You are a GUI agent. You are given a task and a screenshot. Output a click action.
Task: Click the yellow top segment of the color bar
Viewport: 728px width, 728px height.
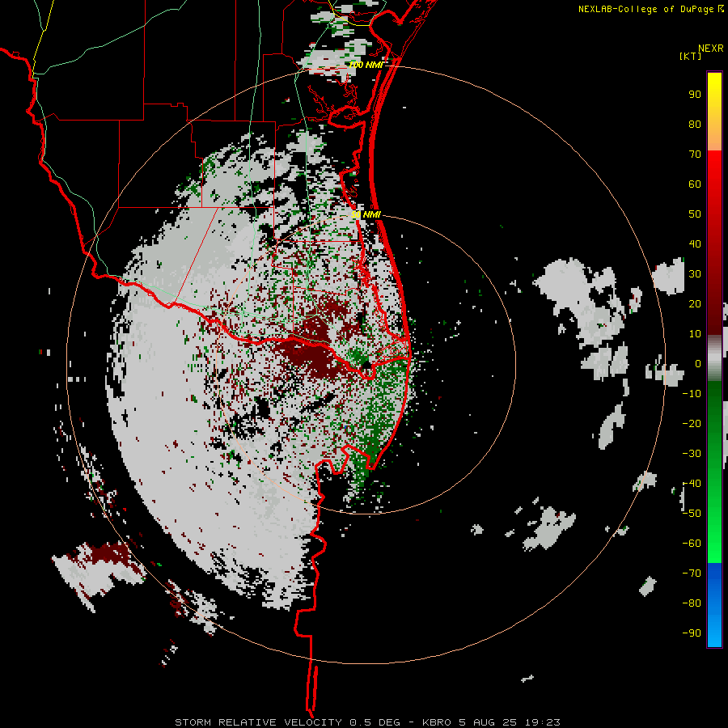click(x=714, y=112)
